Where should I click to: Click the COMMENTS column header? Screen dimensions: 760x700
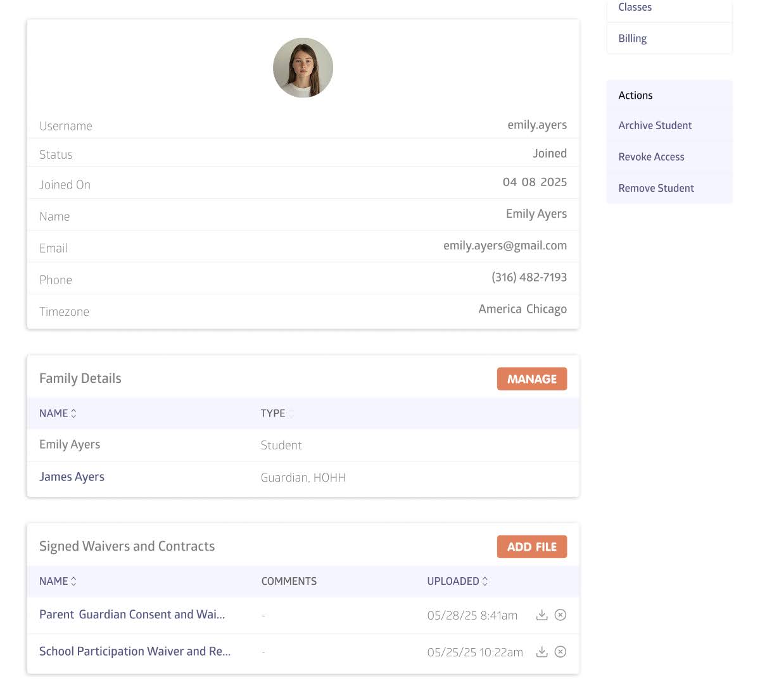click(x=289, y=581)
